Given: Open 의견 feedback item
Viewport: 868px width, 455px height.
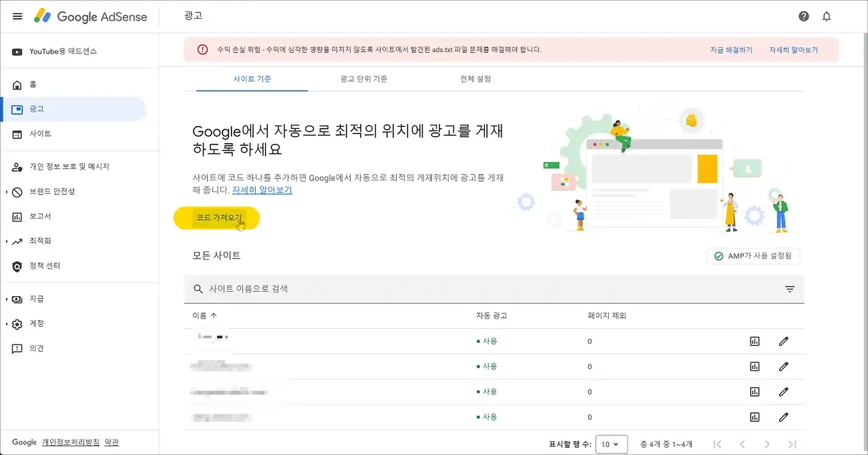Looking at the screenshot, I should pos(73,349).
